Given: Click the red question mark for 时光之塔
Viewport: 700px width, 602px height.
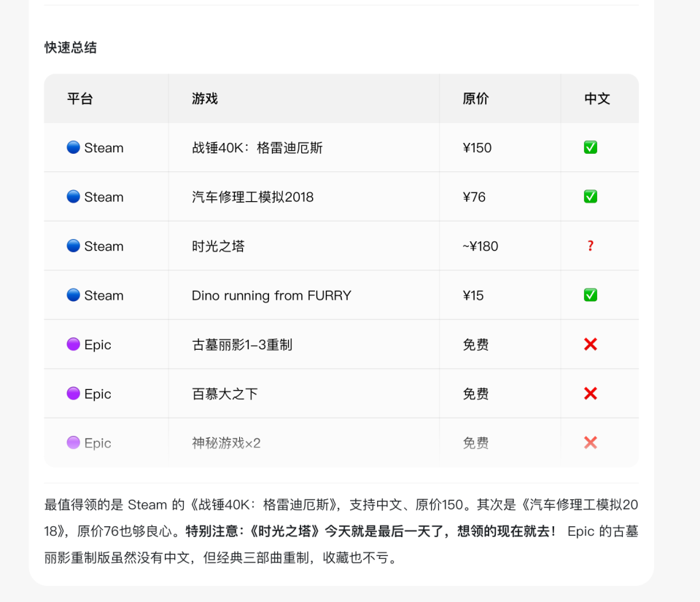Looking at the screenshot, I should pyautogui.click(x=590, y=246).
